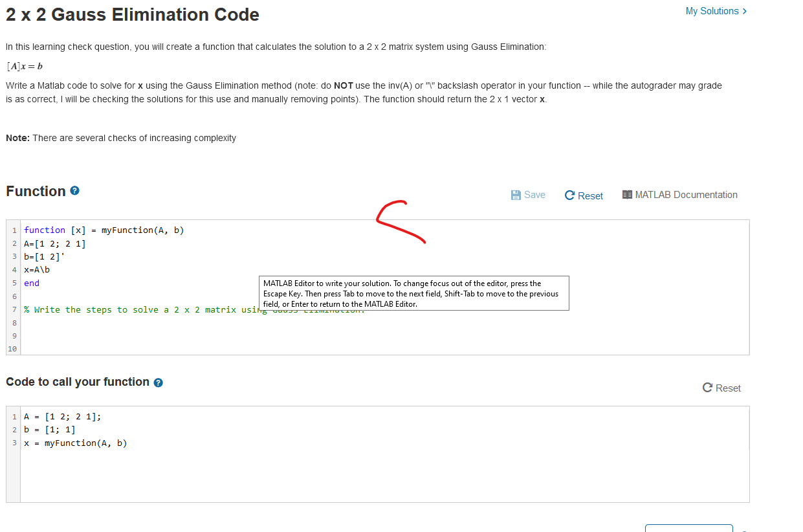
Task: Click the MATLAB Documentation text link
Action: (687, 194)
